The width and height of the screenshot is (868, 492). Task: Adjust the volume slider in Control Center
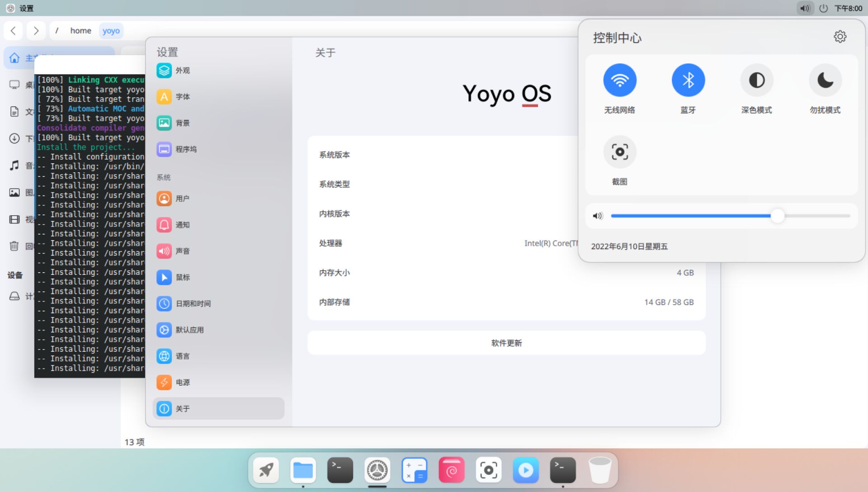[x=778, y=216]
